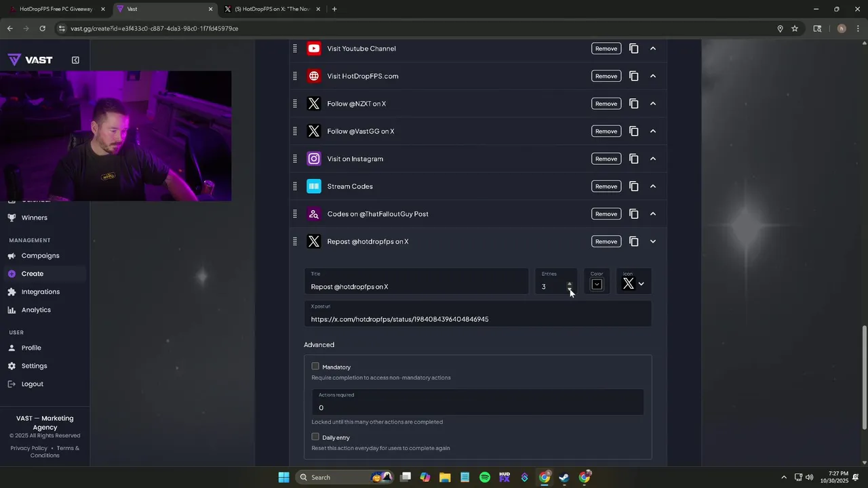This screenshot has height=488, width=868.
Task: Grab the drag handle of Stream Codes row
Action: [x=294, y=186]
